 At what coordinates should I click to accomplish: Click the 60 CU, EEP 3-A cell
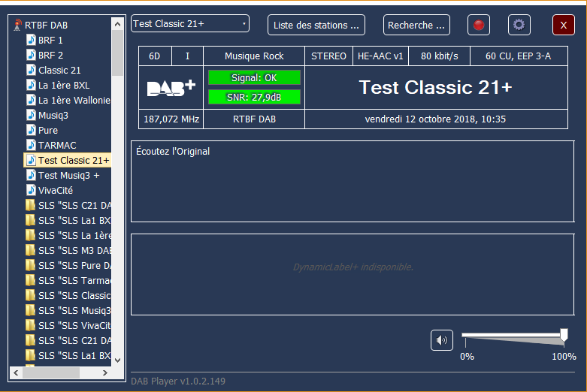click(x=519, y=56)
